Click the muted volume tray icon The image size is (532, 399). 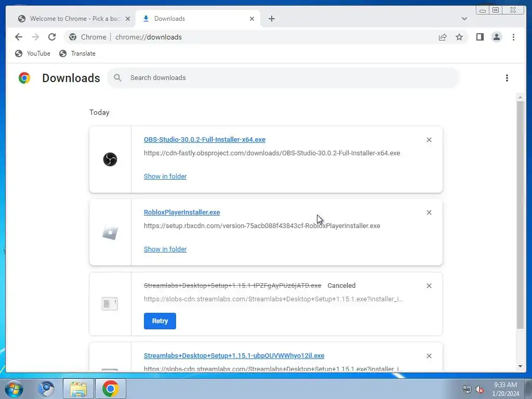click(x=480, y=390)
